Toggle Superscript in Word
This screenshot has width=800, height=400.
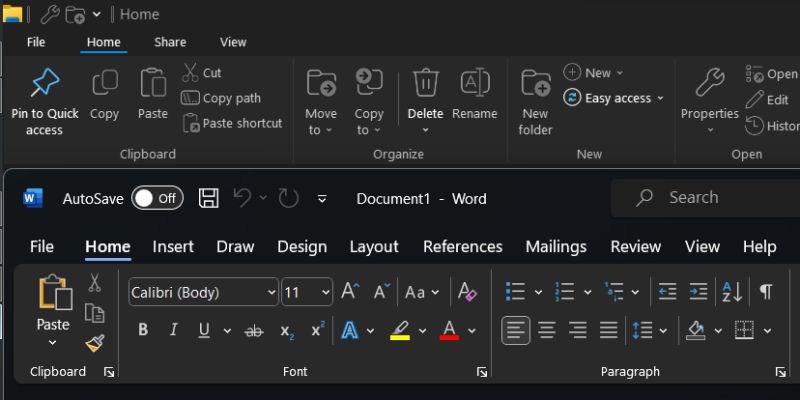(318, 330)
